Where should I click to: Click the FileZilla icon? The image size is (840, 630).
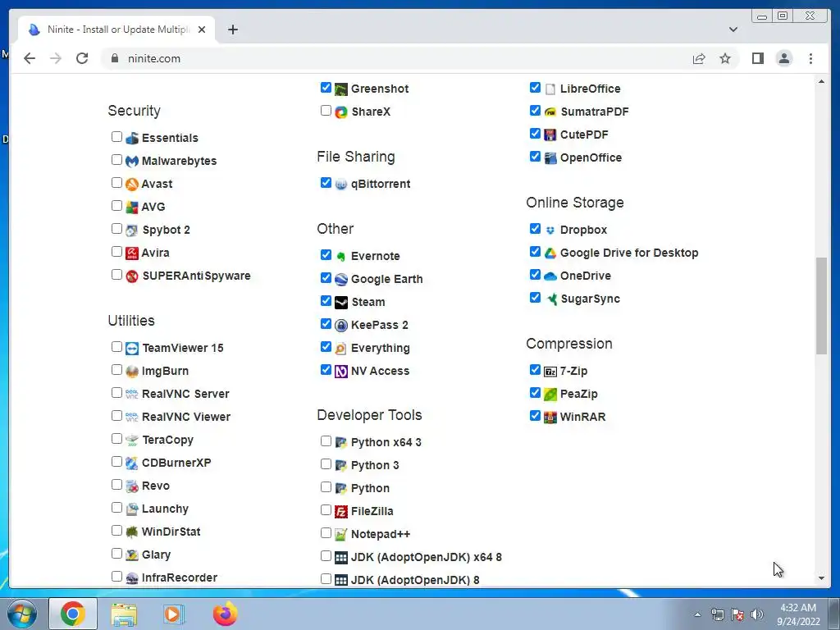(341, 512)
